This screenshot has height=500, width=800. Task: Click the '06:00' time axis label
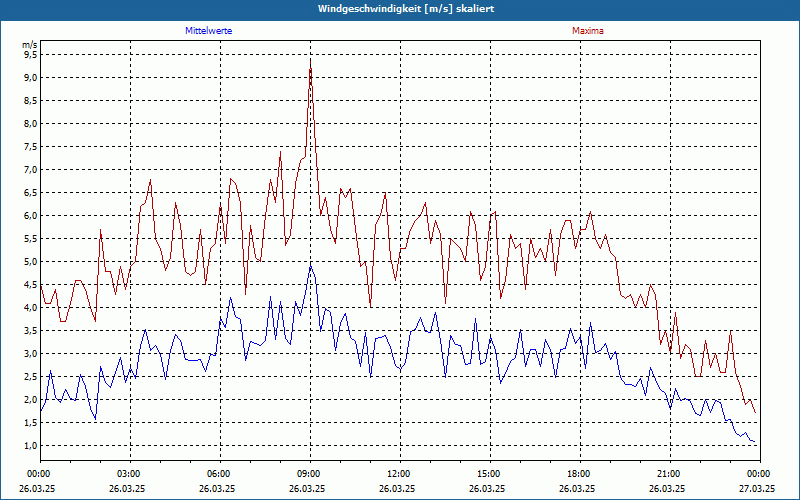pos(220,474)
